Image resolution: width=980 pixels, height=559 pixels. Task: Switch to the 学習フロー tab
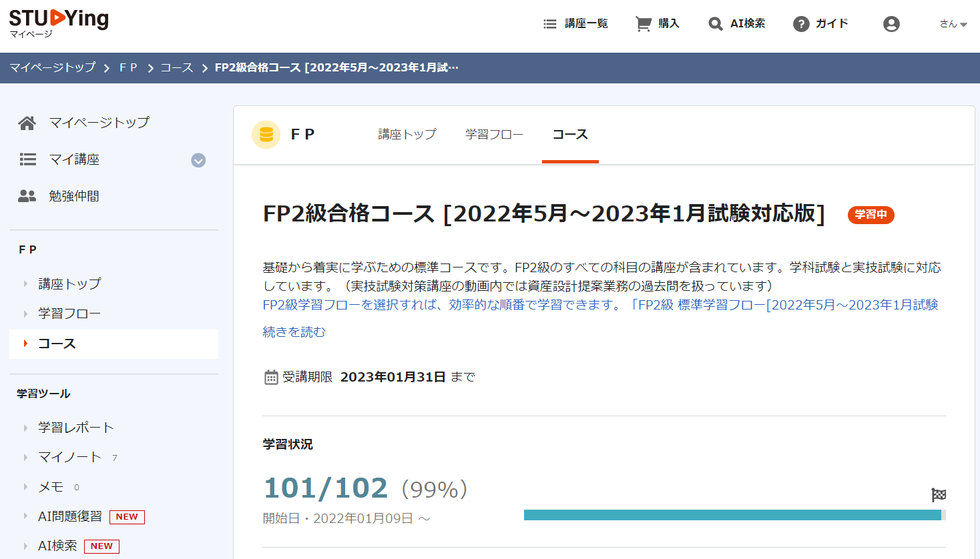(x=494, y=135)
